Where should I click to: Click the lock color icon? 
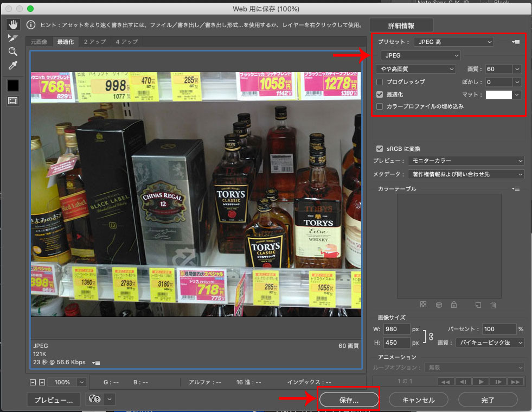(453, 305)
